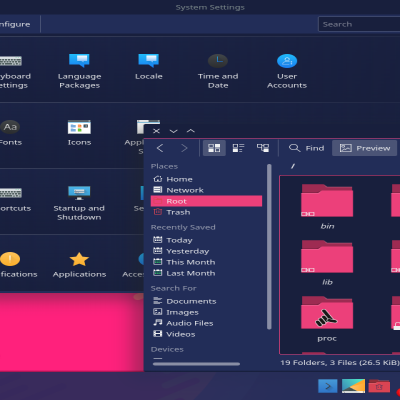This screenshot has width=400, height=400.
Task: Click the Places panel vertical scrollbar
Action: [x=269, y=247]
